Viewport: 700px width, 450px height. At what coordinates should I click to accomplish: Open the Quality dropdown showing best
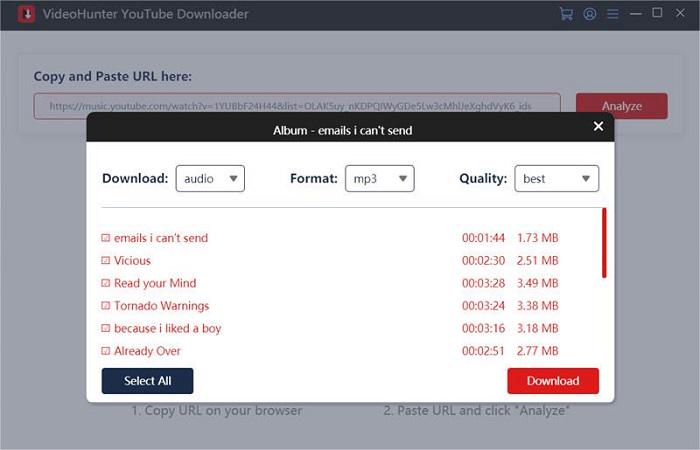556,179
